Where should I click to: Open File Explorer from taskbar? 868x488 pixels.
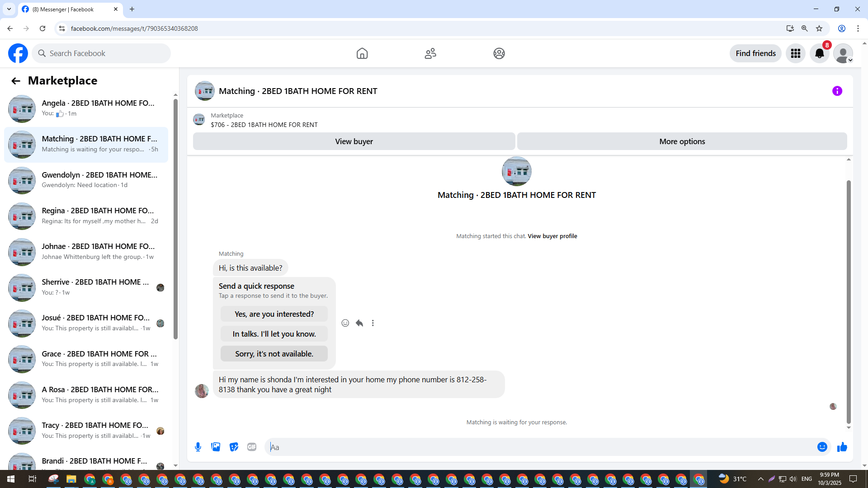tap(71, 479)
